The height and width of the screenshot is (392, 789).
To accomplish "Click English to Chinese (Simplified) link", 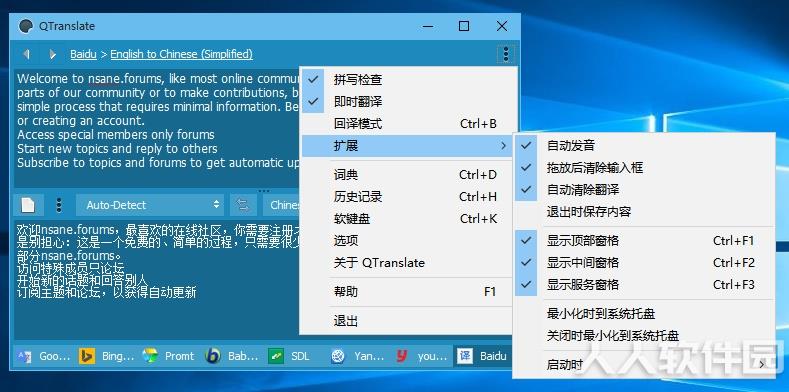I will 182,54.
